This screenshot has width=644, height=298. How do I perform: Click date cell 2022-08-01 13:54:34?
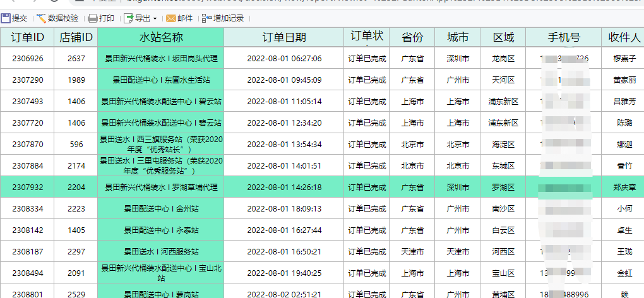[x=284, y=144]
